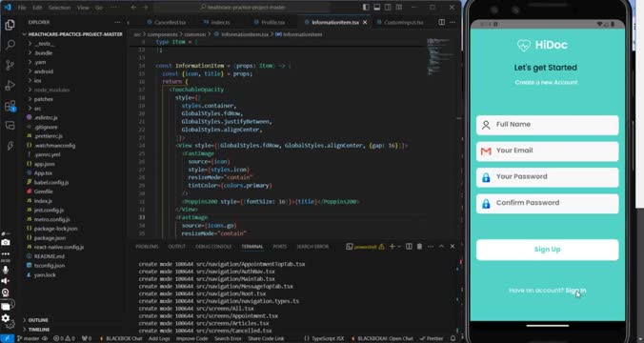
Task: Open the Search view in activity bar
Action: [10, 45]
